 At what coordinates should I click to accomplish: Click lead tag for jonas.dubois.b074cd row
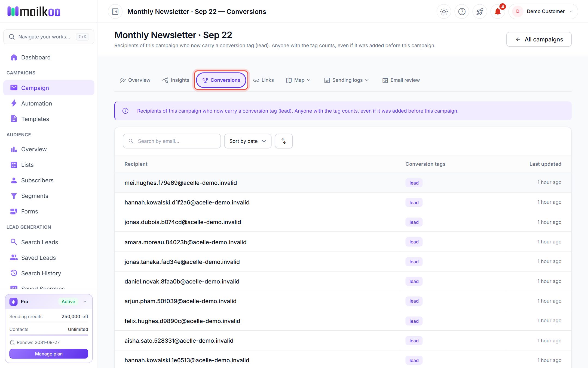[x=414, y=222]
